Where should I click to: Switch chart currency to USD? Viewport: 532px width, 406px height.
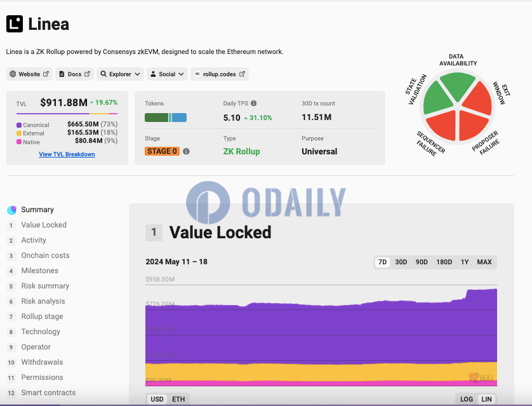[x=157, y=399]
